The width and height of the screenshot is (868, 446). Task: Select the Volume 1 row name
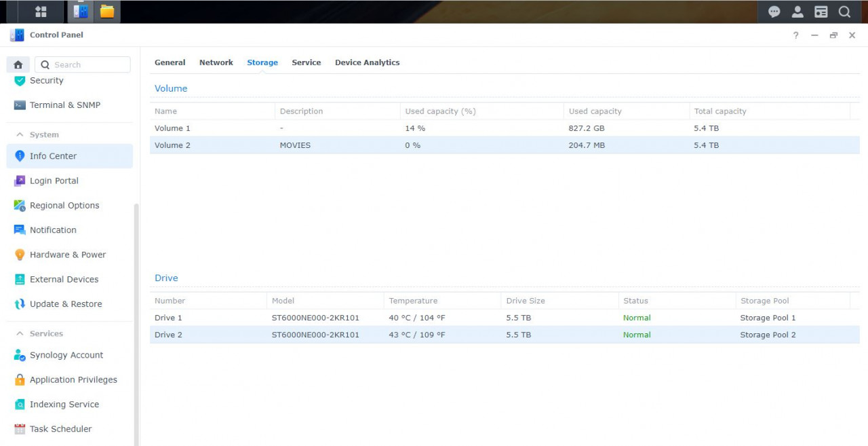172,128
